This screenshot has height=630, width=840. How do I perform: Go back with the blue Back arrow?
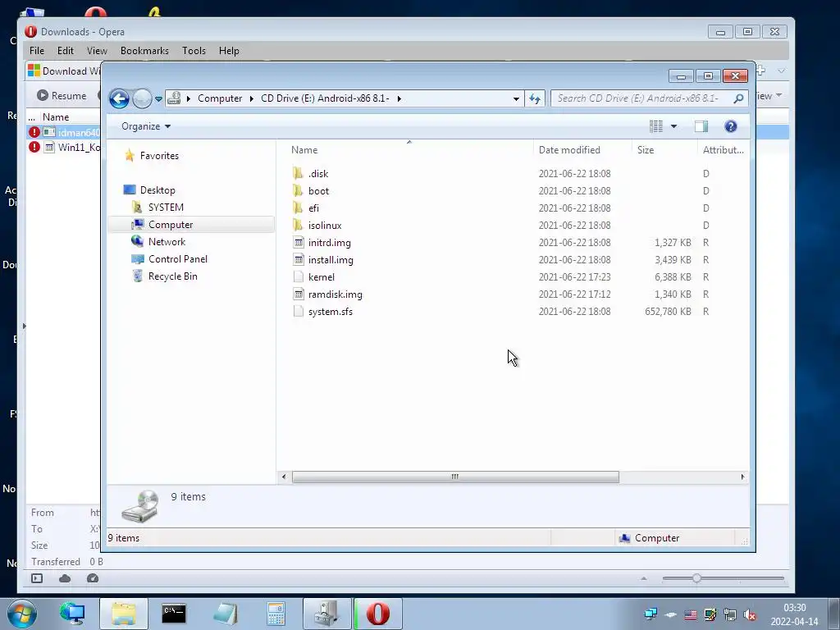coord(120,98)
